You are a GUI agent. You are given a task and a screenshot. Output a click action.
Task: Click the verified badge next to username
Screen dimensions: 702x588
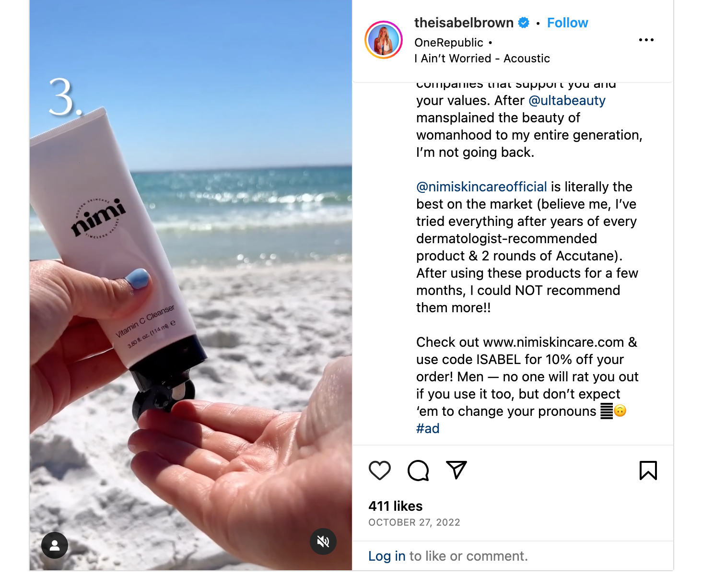point(524,23)
